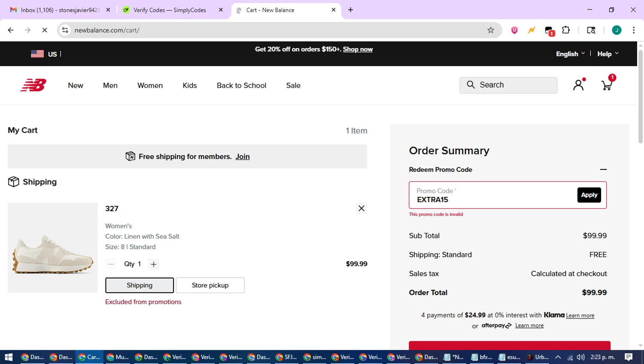Click the New Balance logo

[33, 85]
